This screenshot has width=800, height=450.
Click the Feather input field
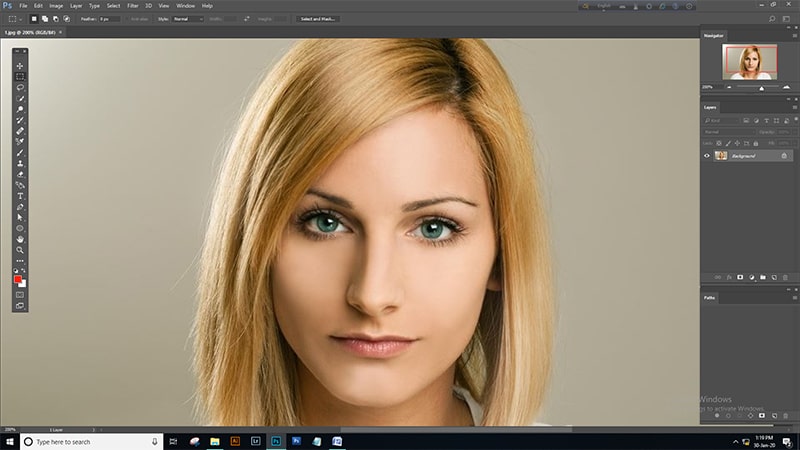click(109, 19)
